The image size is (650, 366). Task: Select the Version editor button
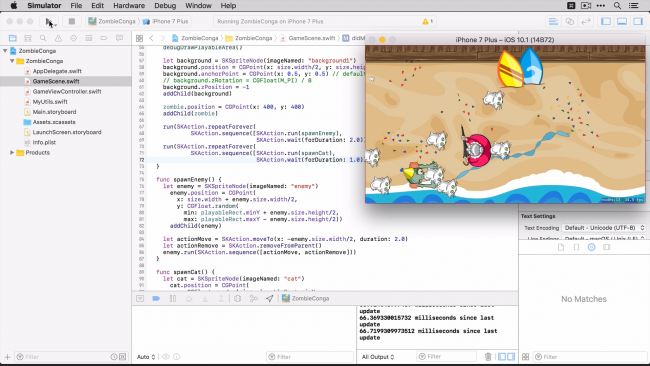point(586,21)
